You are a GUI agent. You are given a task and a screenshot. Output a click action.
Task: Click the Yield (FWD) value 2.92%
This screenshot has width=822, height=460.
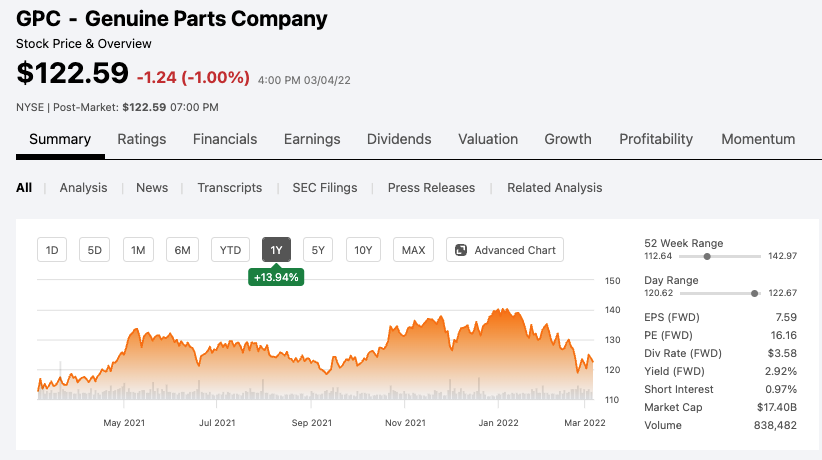781,371
